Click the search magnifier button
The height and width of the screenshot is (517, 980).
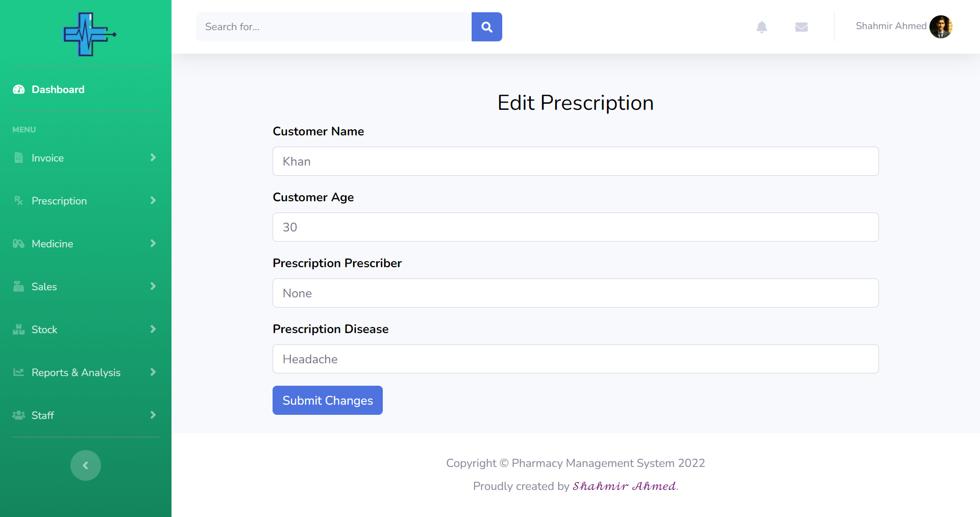[486, 27]
